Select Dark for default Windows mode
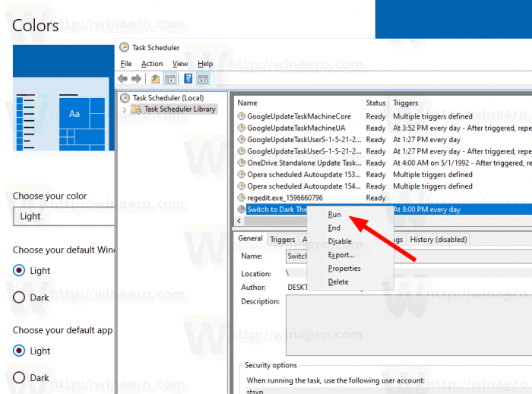The image size is (532, 394). [20, 297]
